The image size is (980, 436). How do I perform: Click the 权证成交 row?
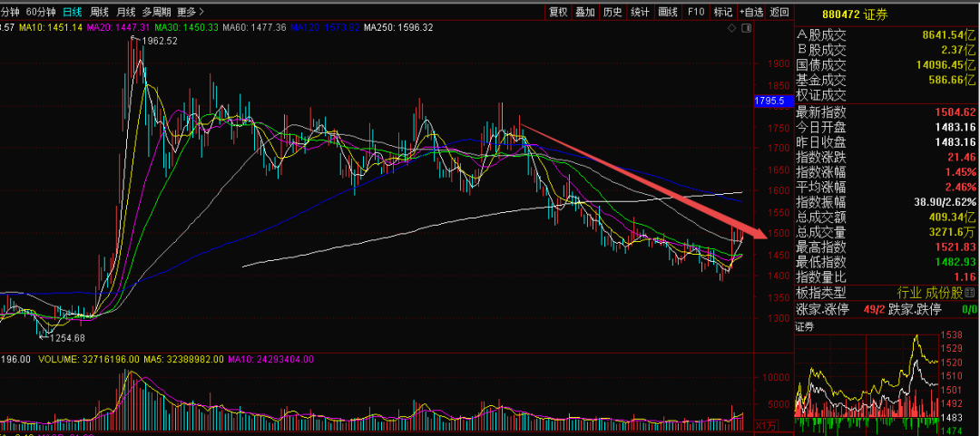pos(887,95)
